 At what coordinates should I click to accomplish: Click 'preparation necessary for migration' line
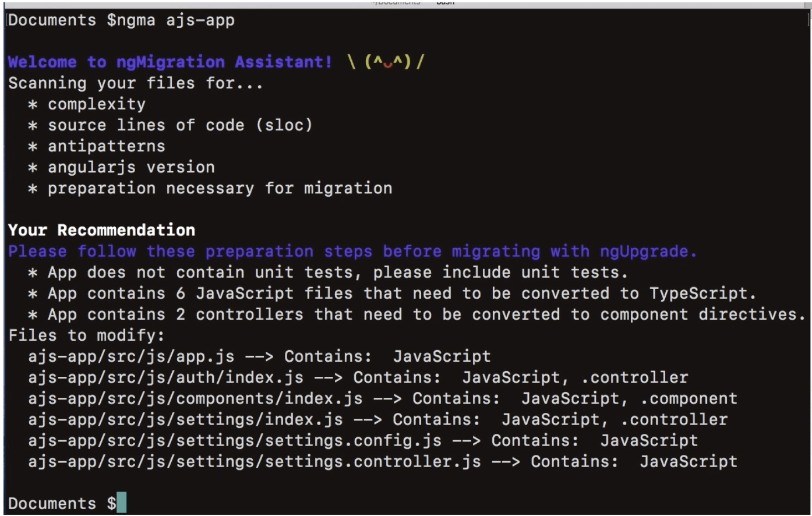click(x=210, y=188)
